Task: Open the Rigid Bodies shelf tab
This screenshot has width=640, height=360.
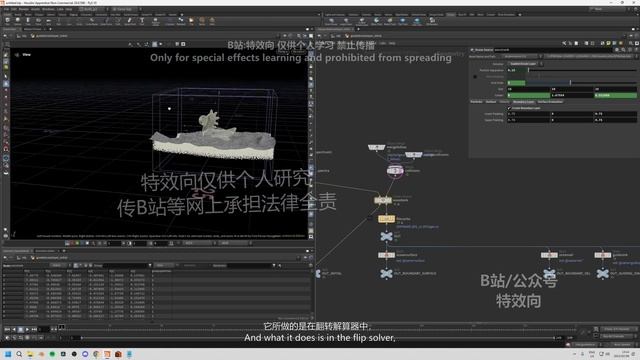Action: (402, 14)
